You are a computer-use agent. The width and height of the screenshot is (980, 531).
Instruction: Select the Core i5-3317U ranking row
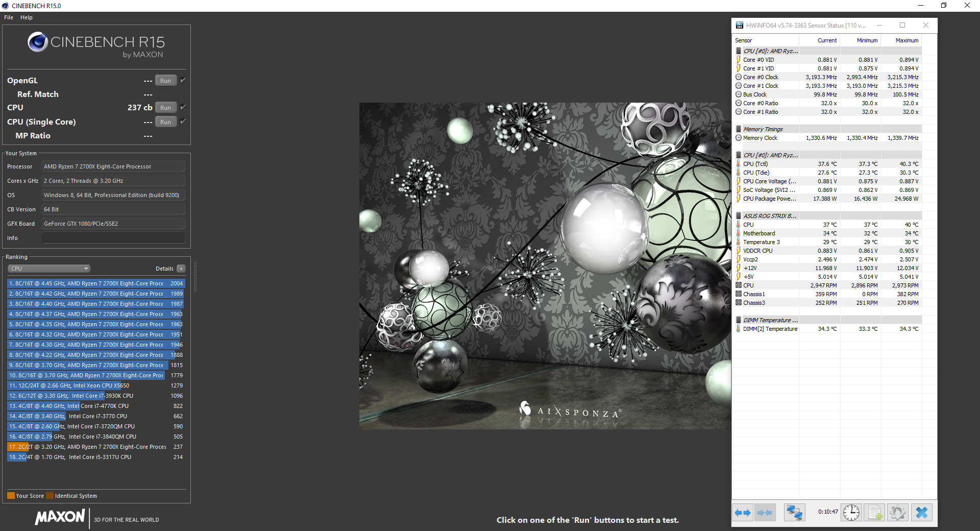pos(96,457)
